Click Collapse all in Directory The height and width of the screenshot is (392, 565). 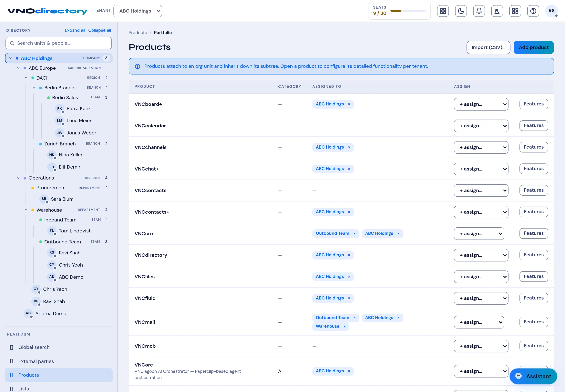pos(100,30)
